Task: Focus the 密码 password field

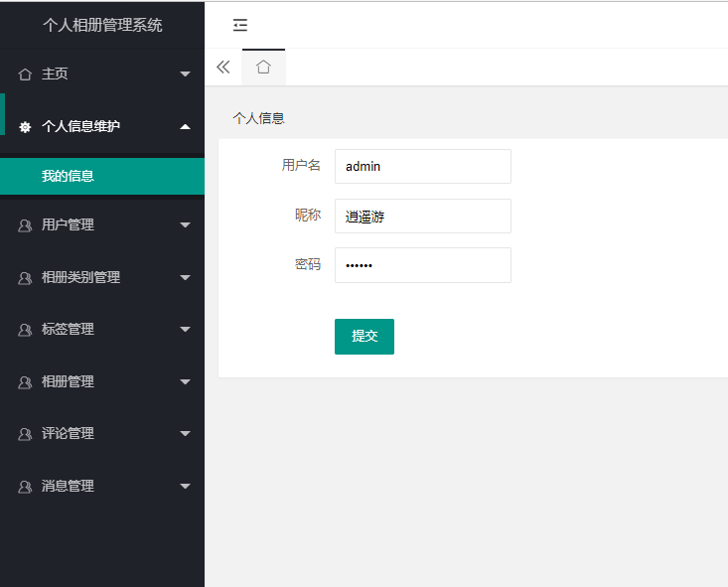Action: click(x=423, y=265)
